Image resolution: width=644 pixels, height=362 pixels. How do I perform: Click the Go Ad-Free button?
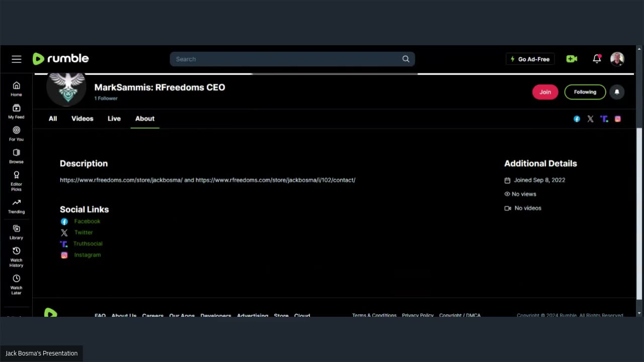530,59
